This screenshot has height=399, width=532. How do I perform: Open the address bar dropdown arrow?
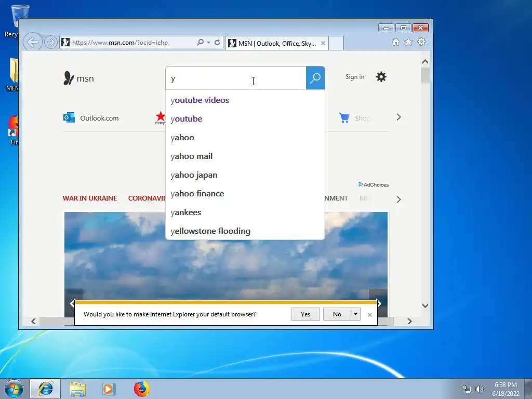(208, 43)
